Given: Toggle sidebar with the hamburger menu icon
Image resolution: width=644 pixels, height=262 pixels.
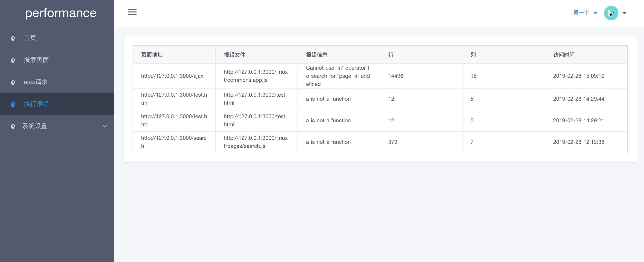Looking at the screenshot, I should pyautogui.click(x=132, y=12).
